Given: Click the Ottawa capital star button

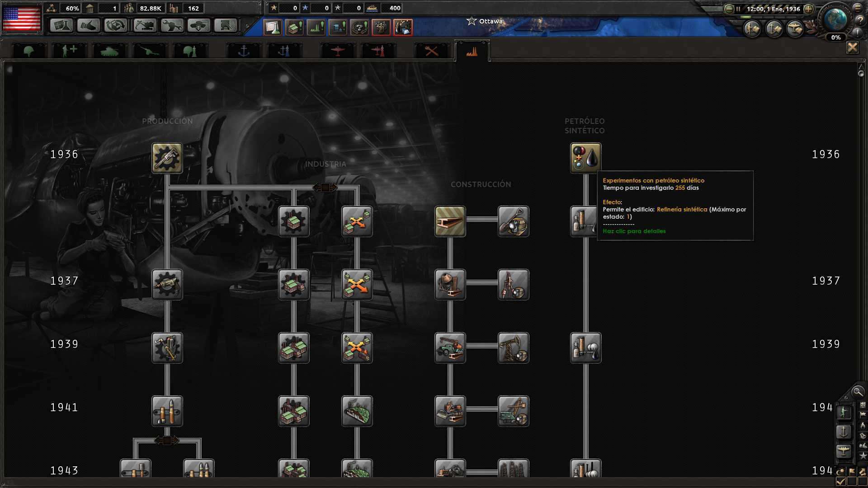Looking at the screenshot, I should point(472,21).
